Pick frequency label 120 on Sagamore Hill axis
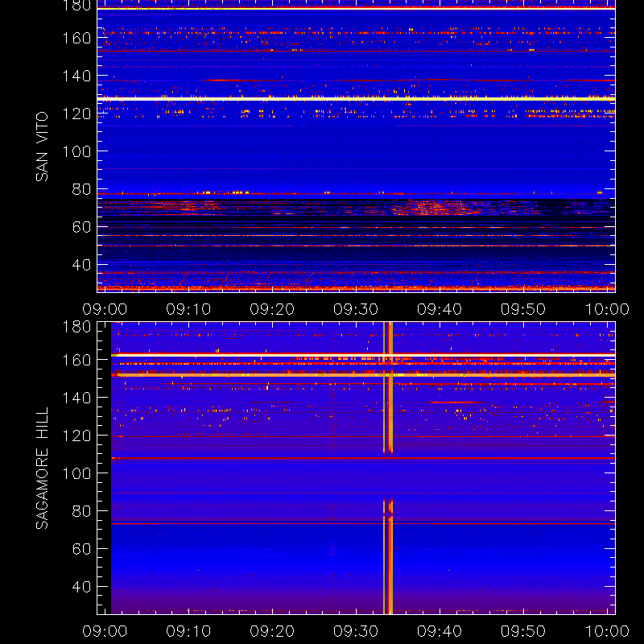644x644 pixels. click(x=76, y=436)
